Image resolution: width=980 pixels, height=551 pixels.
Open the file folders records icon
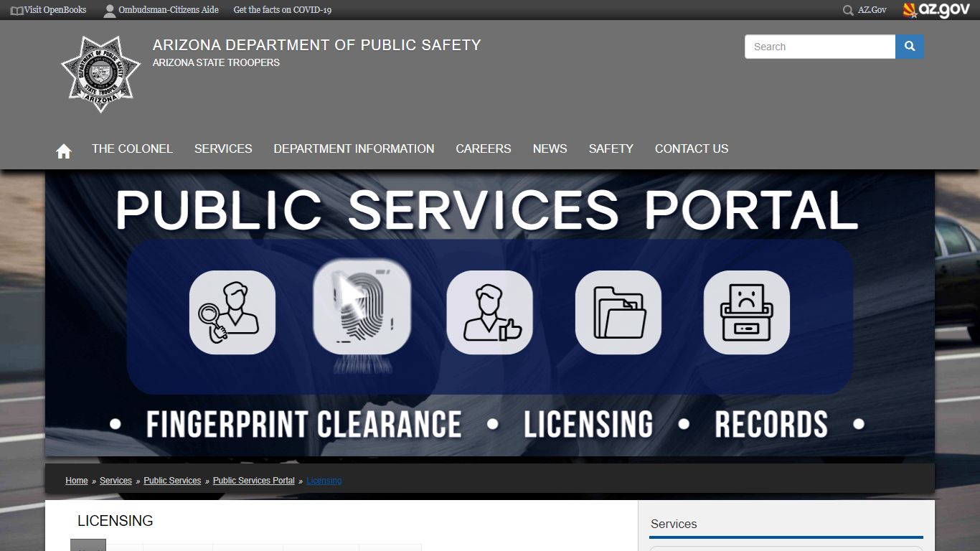click(618, 312)
